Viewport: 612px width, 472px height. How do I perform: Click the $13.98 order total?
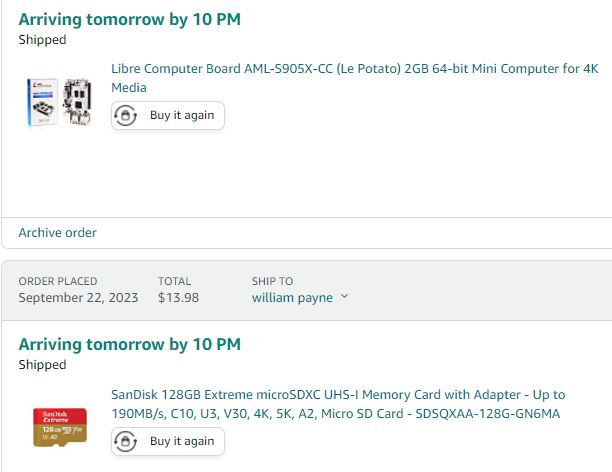tap(178, 298)
